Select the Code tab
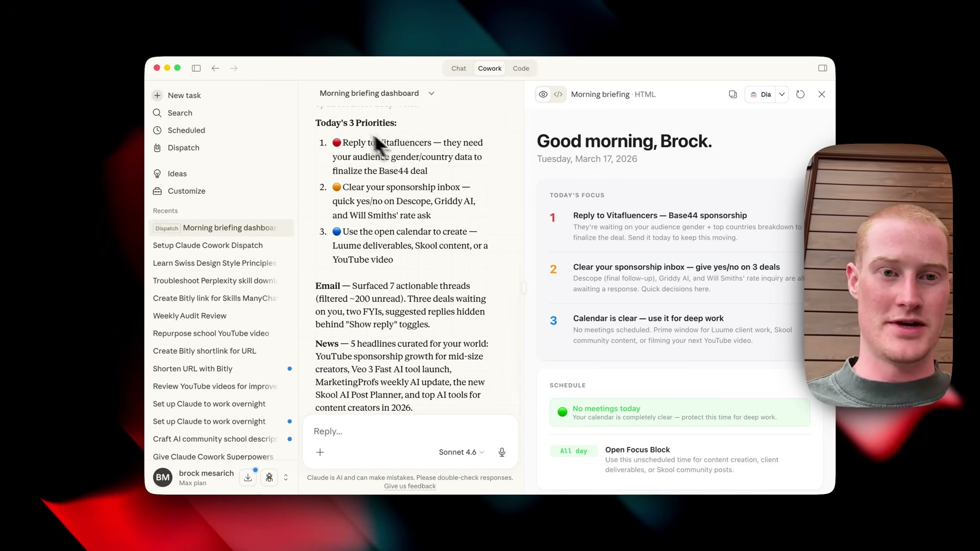980x551 pixels. pyautogui.click(x=521, y=68)
